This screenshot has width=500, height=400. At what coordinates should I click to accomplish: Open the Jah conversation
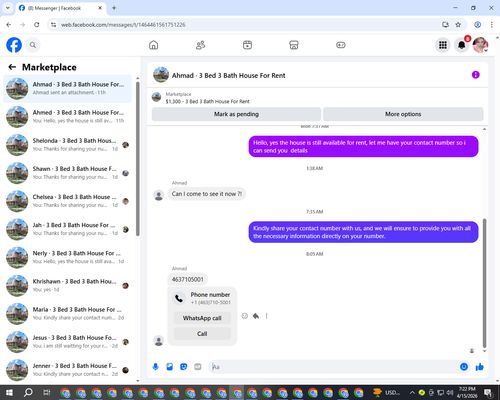68,229
